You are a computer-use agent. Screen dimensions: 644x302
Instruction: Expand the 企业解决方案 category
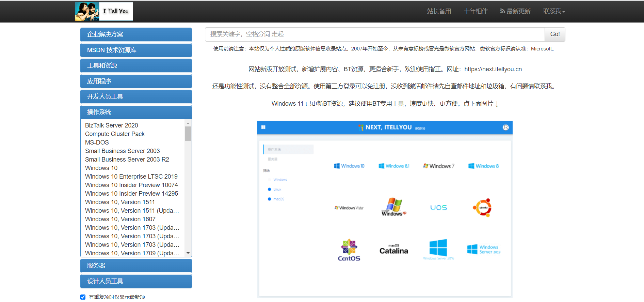pyautogui.click(x=136, y=34)
